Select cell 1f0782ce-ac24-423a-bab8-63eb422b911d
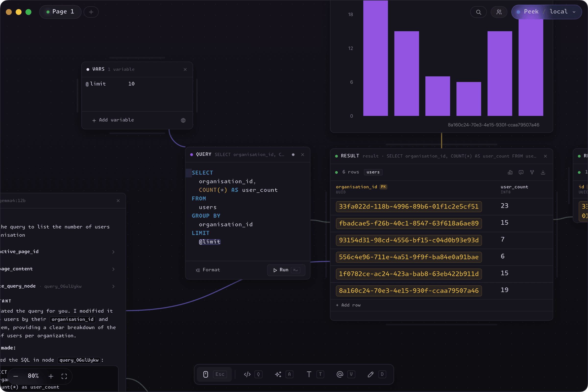The width and height of the screenshot is (588, 392). 408,274
